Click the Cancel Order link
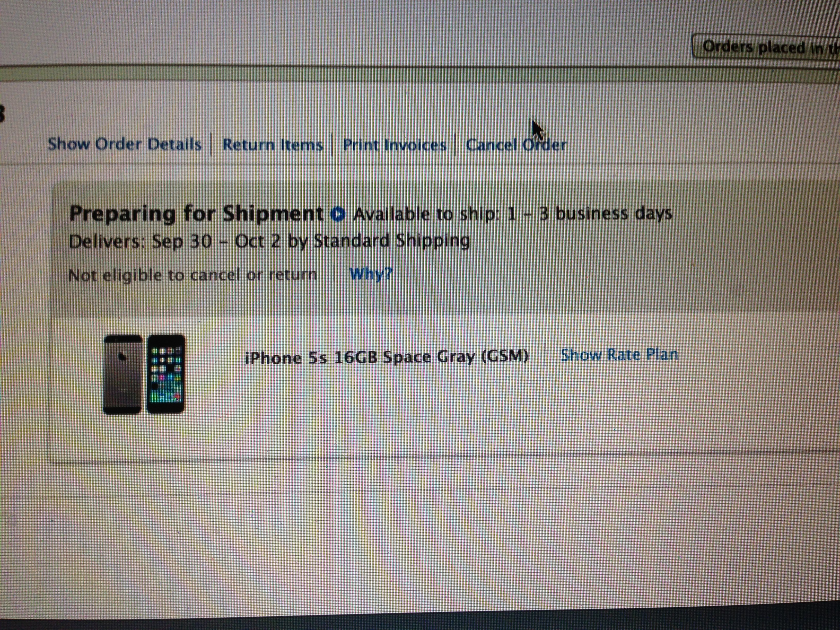840x630 pixels. [x=516, y=145]
